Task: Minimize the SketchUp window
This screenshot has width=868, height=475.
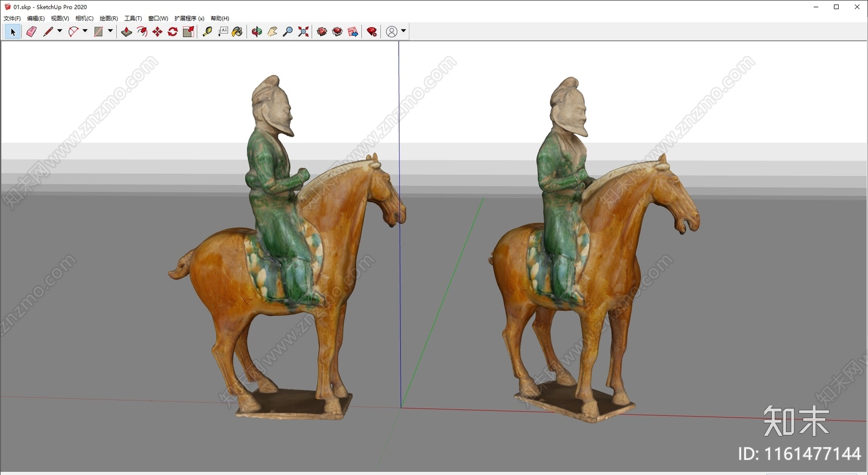Action: pos(815,7)
